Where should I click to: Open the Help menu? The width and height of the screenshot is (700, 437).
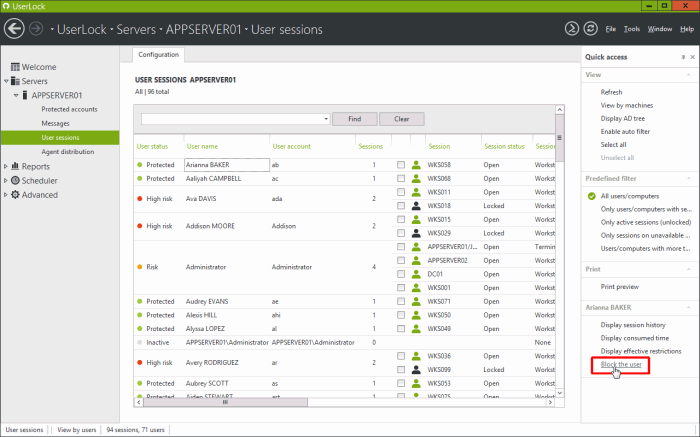click(x=687, y=29)
